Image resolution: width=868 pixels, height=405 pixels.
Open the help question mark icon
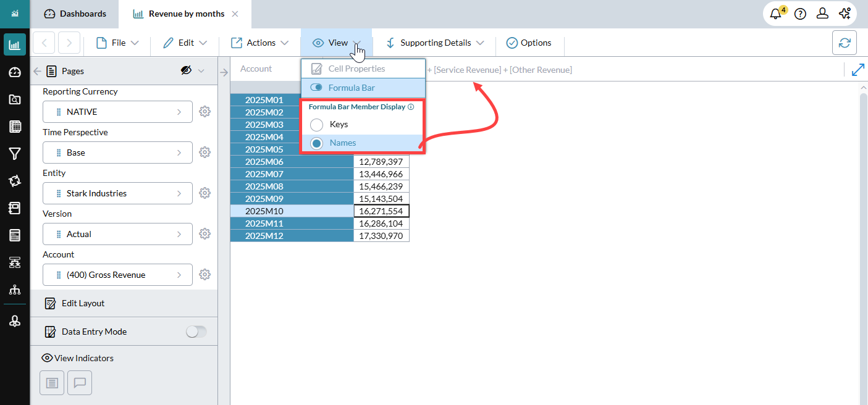click(800, 14)
